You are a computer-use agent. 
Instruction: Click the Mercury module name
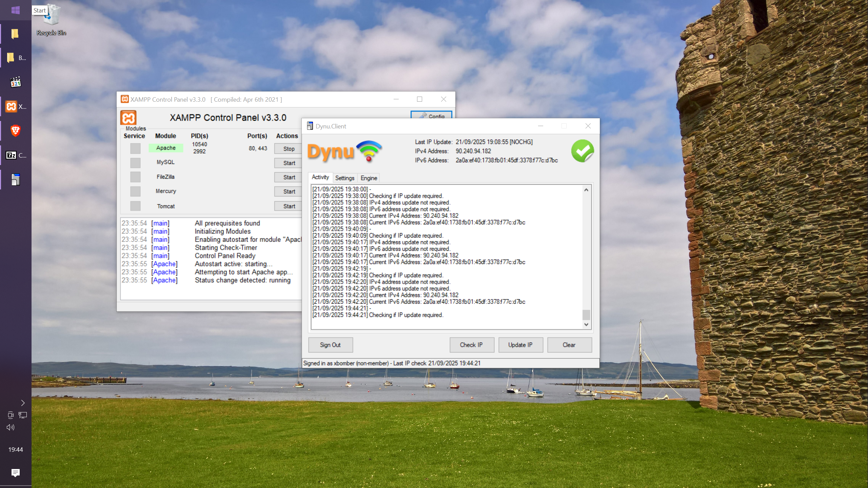[166, 191]
